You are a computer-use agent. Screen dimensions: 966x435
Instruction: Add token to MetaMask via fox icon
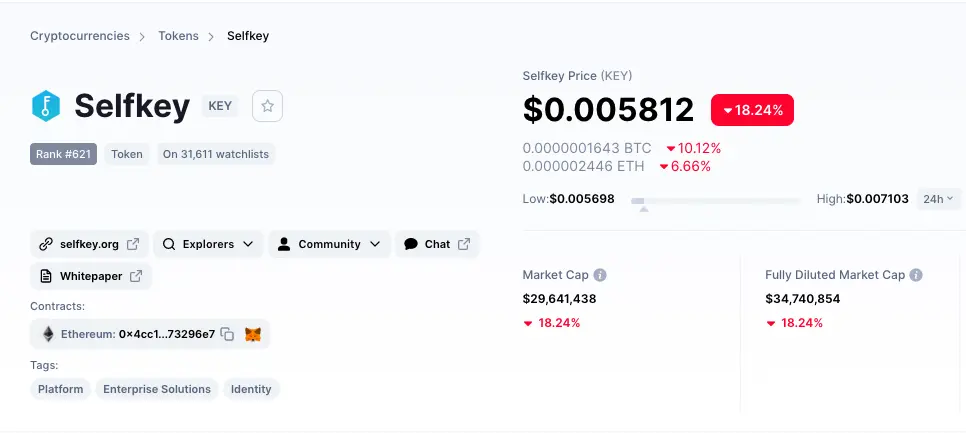point(253,335)
